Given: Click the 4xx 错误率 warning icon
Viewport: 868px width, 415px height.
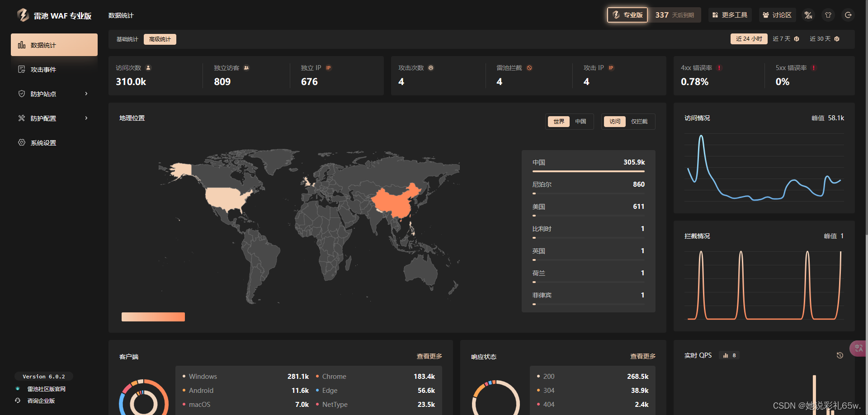Looking at the screenshot, I should coord(719,68).
